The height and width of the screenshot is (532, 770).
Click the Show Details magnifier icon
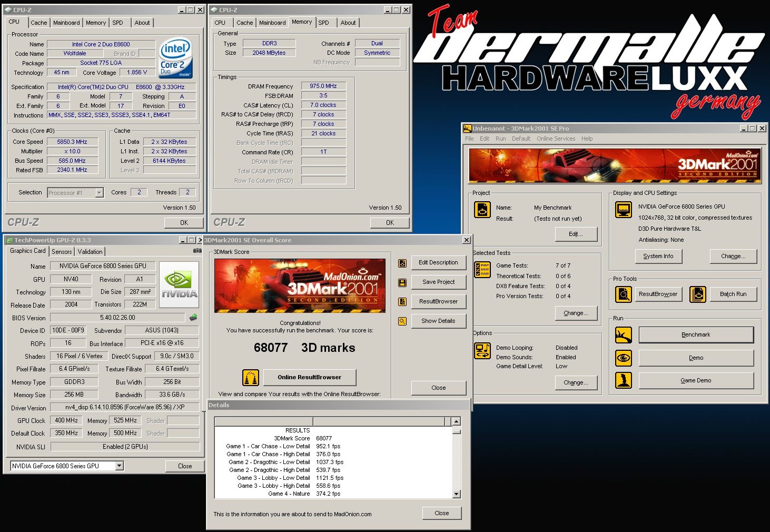[402, 321]
